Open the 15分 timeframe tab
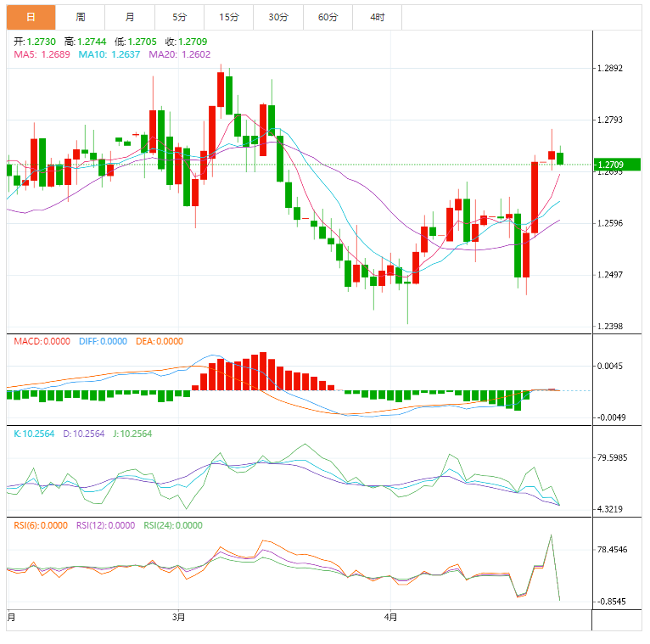 click(229, 17)
